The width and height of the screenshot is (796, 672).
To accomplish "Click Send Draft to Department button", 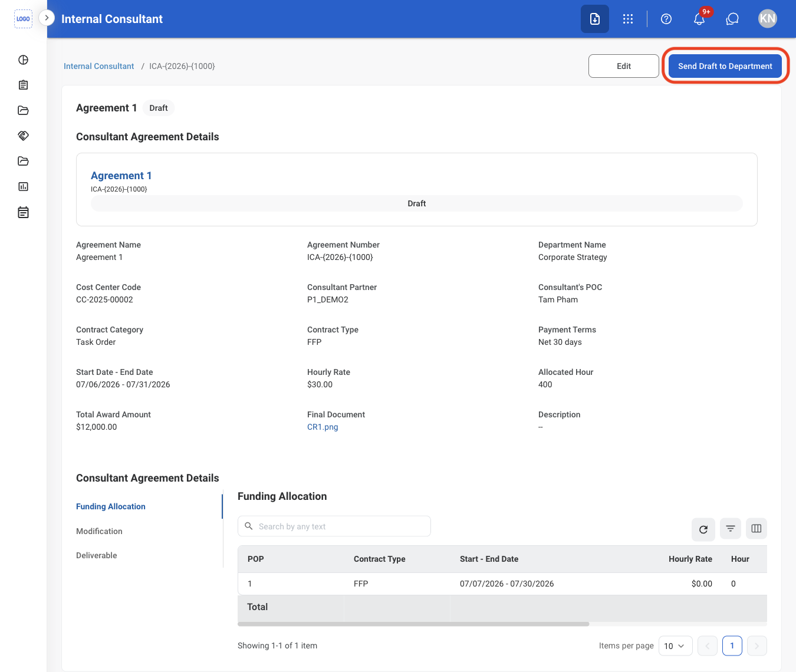I will pos(725,66).
